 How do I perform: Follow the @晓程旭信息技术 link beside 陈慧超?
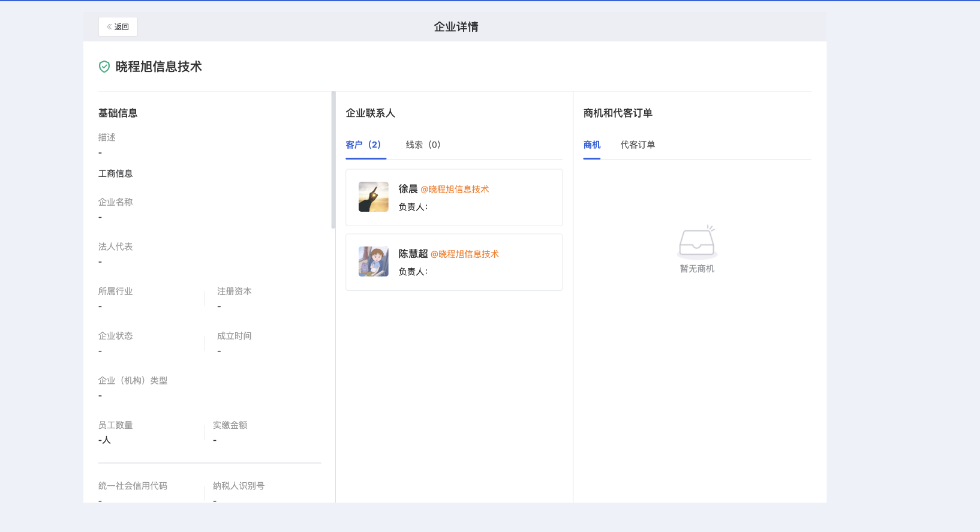(465, 254)
